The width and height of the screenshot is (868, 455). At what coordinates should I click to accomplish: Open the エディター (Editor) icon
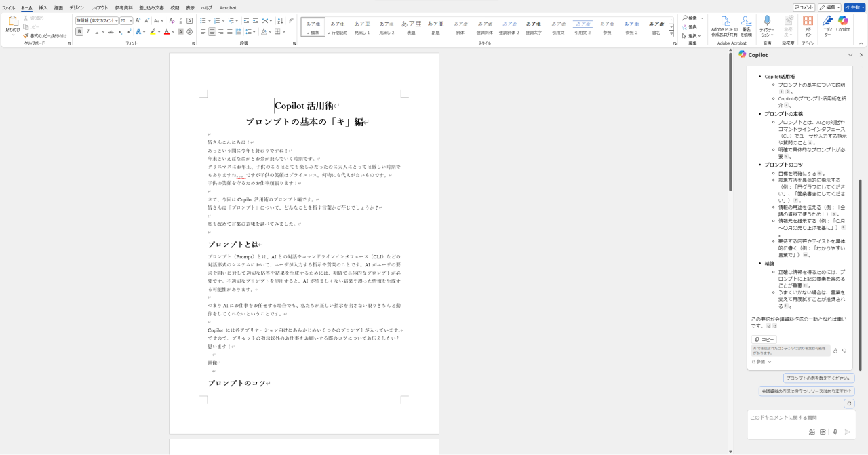pyautogui.click(x=827, y=25)
